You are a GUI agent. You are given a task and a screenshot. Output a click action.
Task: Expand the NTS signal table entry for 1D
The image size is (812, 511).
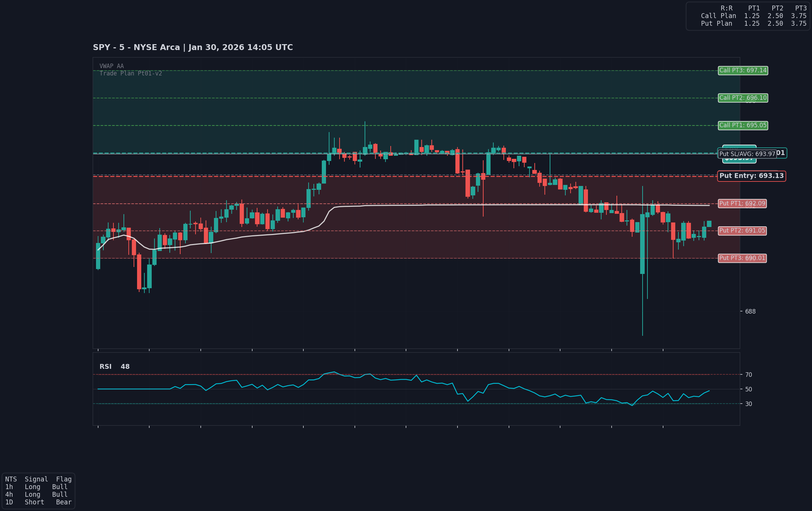(x=38, y=502)
